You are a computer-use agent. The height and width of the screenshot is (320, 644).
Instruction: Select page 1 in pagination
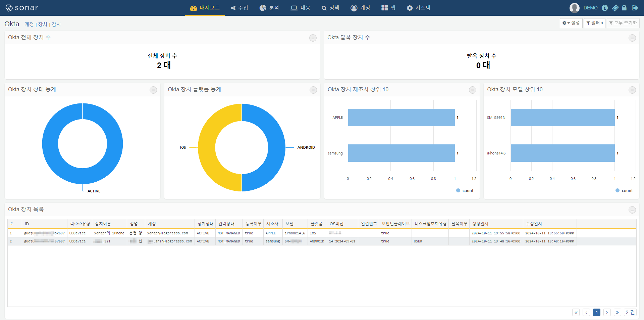(597, 313)
